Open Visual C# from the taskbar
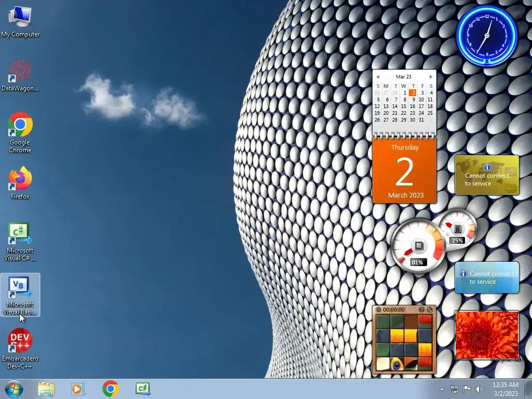This screenshot has width=532, height=399. click(x=143, y=389)
